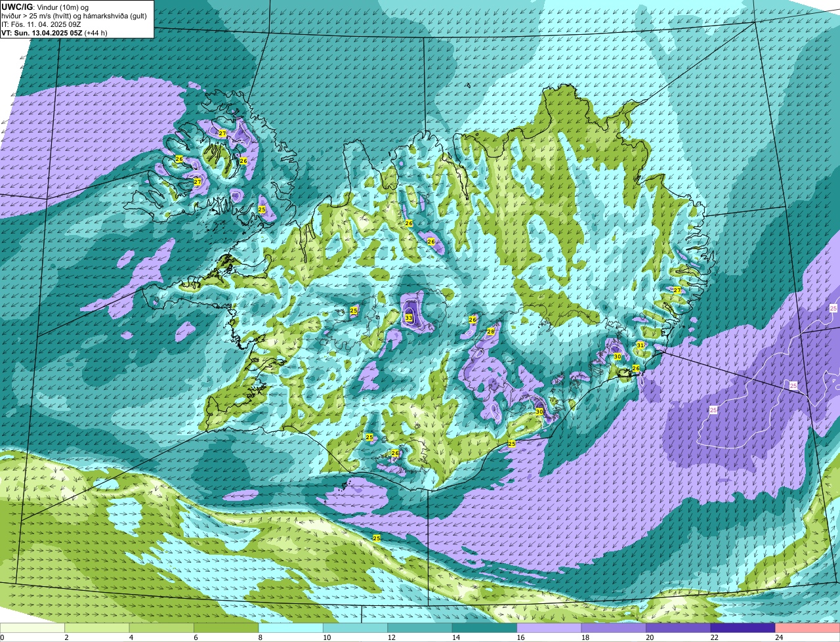Click the "20" label on the color scale
This screenshot has width=840, height=642.
click(649, 637)
